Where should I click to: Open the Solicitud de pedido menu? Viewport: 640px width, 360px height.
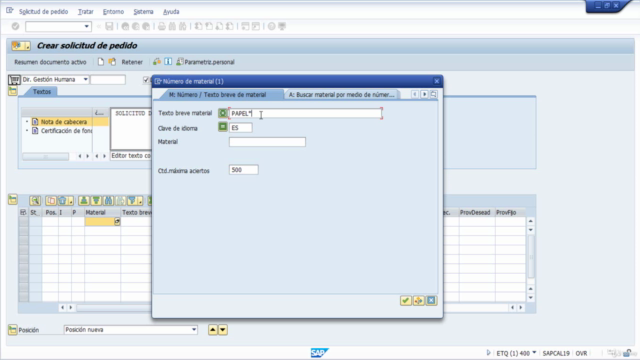click(x=43, y=11)
